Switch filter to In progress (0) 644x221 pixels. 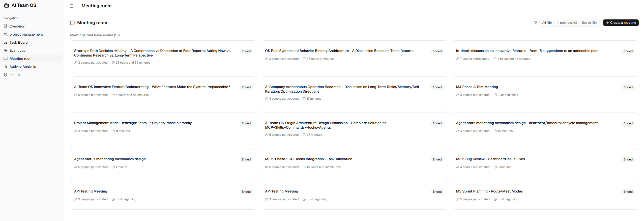tap(567, 23)
